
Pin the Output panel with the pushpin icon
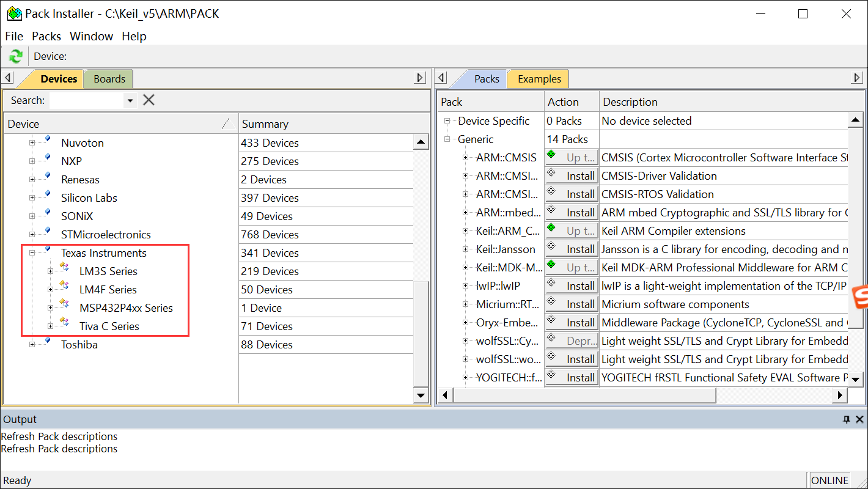coord(847,419)
